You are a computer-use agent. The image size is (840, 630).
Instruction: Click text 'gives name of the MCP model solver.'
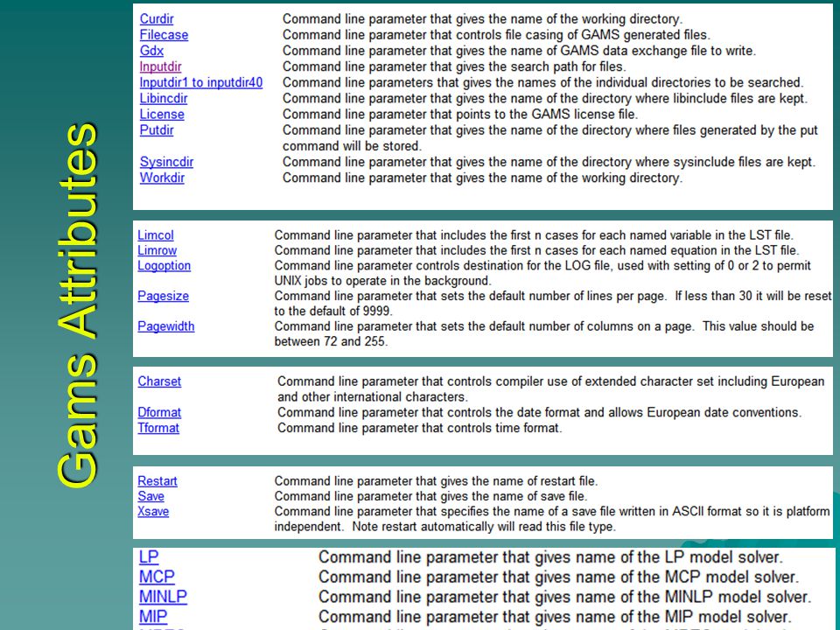(667, 577)
